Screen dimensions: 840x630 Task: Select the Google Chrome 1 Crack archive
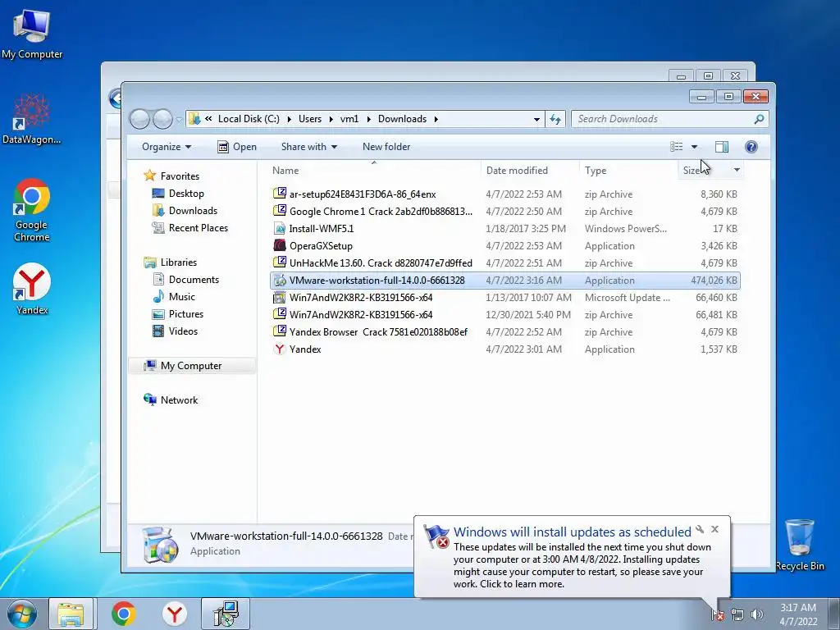pyautogui.click(x=504, y=212)
